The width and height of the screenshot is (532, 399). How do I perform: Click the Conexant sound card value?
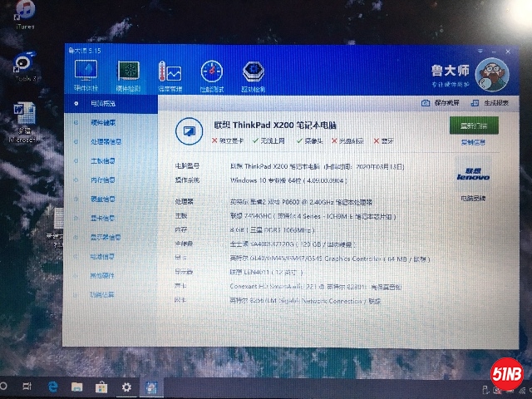tap(316, 287)
